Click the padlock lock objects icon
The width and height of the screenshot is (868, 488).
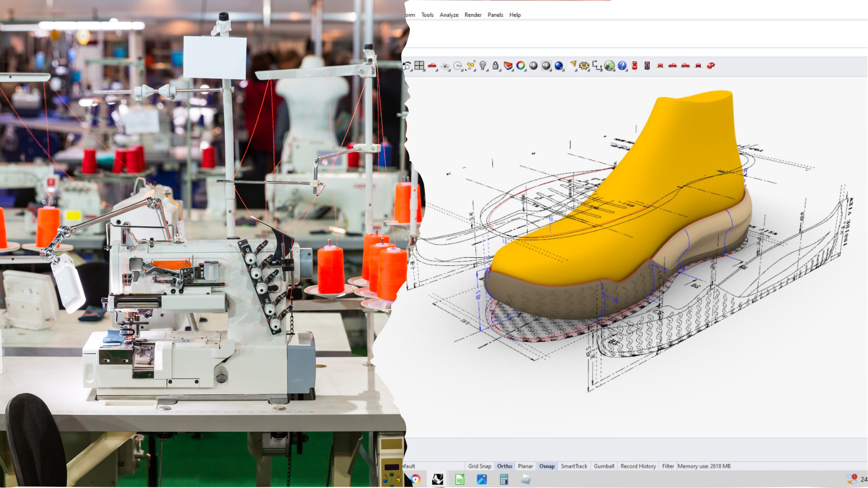point(496,65)
